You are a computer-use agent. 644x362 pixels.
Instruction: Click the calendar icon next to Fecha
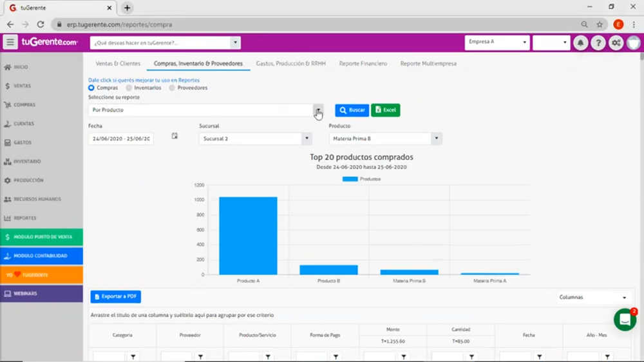pyautogui.click(x=175, y=136)
